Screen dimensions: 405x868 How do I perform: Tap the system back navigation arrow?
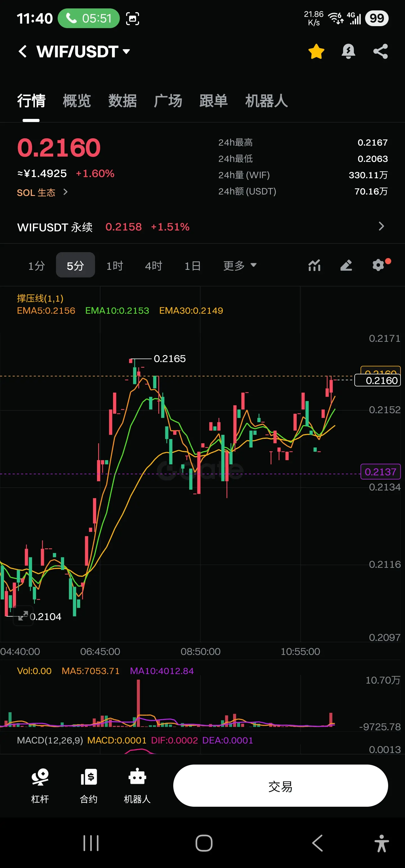317,843
